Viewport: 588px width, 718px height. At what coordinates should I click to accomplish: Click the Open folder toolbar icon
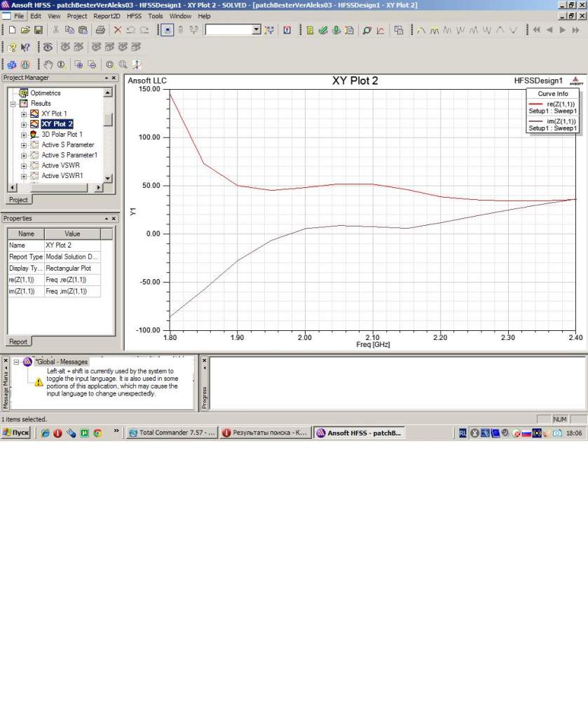(x=25, y=30)
